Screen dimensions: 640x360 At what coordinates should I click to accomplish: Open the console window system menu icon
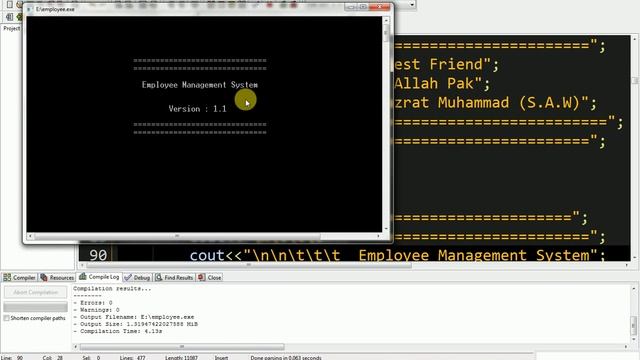pyautogui.click(x=29, y=9)
